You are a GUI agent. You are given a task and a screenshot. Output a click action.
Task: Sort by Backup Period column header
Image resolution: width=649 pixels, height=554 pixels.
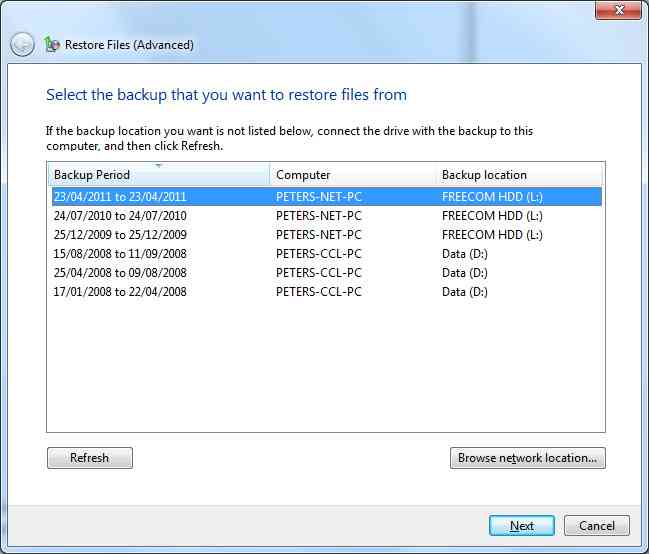159,175
